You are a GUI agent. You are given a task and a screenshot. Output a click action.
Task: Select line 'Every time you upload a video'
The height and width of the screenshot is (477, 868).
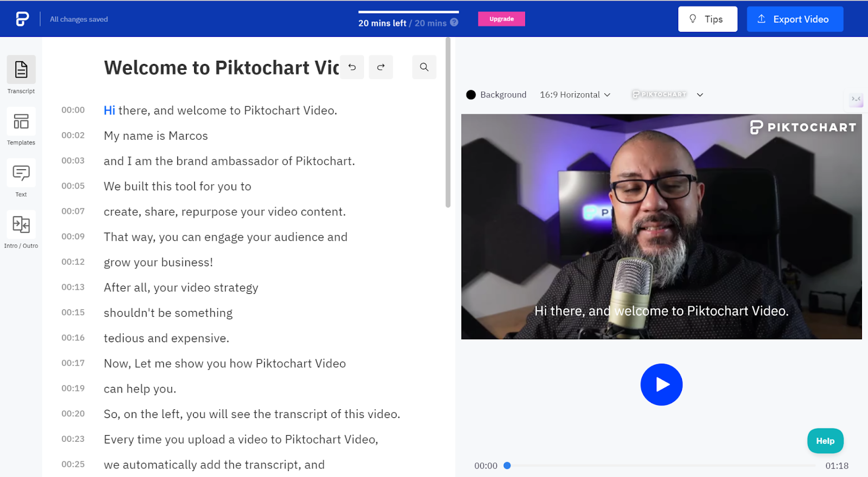tap(241, 440)
